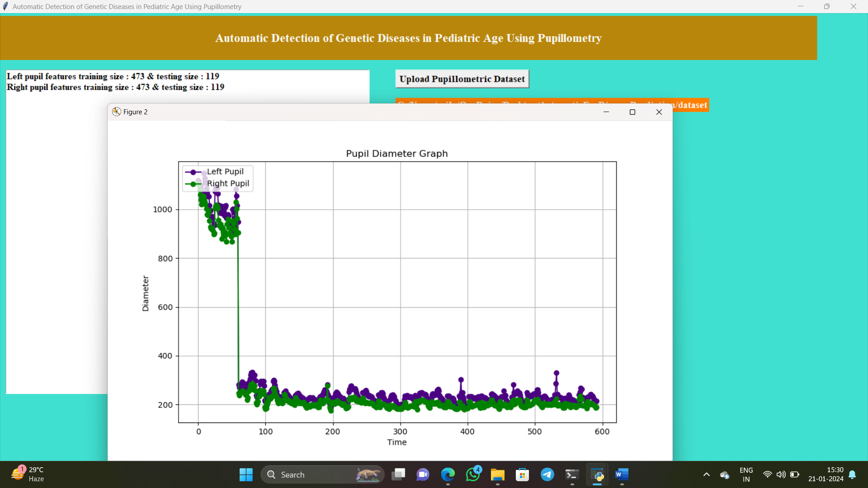Switch to Python application in taskbar
This screenshot has width=868, height=488.
point(597,474)
